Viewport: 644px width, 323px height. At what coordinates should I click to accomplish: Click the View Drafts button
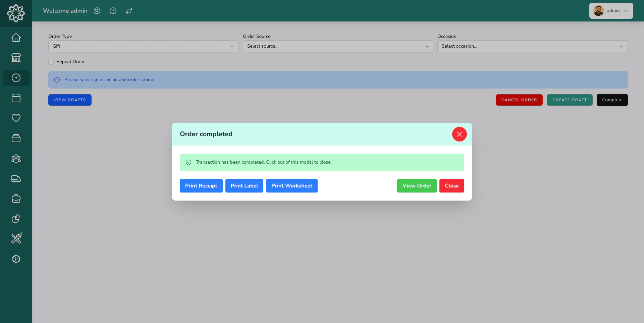(x=69, y=100)
